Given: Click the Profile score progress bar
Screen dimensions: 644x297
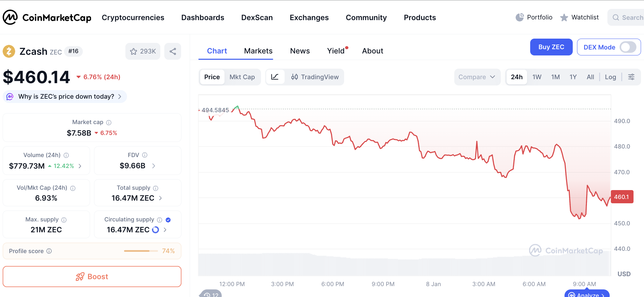Looking at the screenshot, I should (141, 251).
